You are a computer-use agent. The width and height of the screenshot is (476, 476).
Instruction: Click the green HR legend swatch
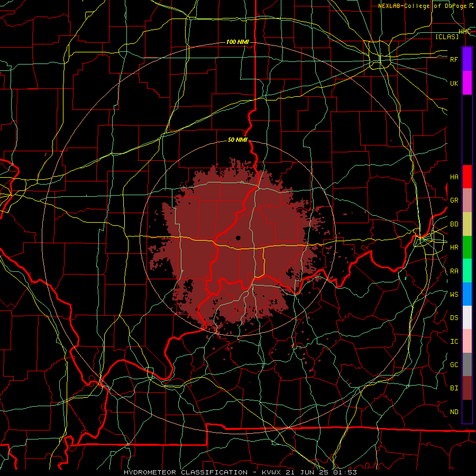point(467,248)
